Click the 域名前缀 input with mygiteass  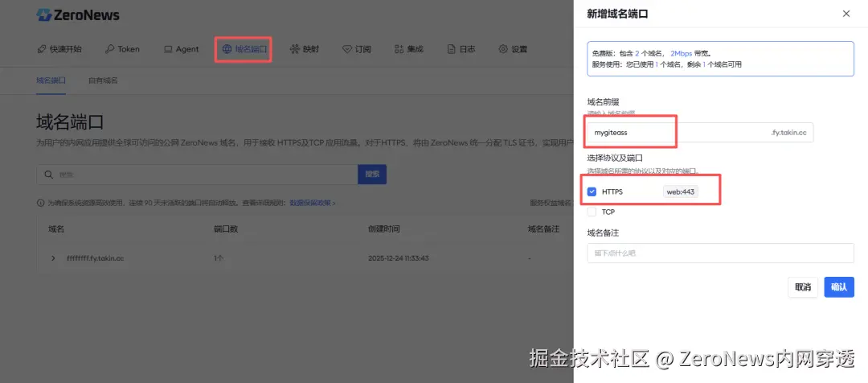pos(700,133)
